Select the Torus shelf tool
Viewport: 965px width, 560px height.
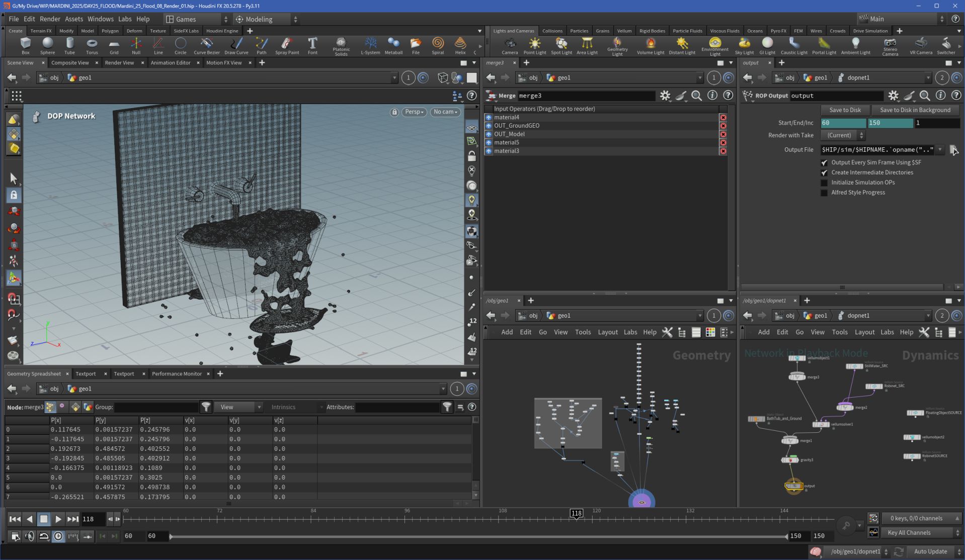(92, 45)
